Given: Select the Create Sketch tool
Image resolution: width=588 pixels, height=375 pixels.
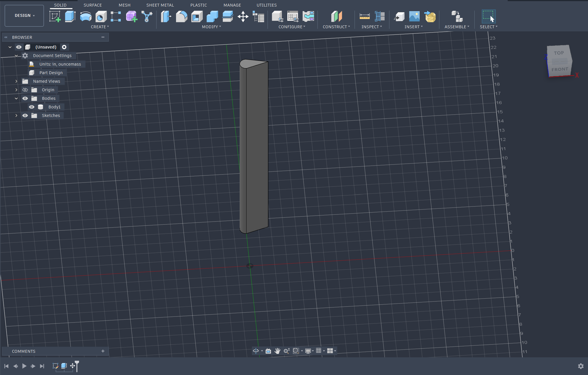Looking at the screenshot, I should (55, 17).
